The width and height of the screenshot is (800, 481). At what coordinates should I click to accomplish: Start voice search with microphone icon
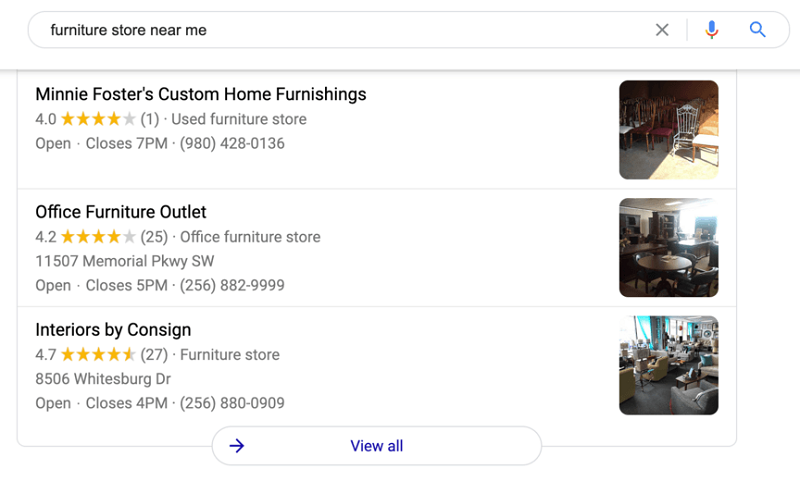(x=711, y=30)
